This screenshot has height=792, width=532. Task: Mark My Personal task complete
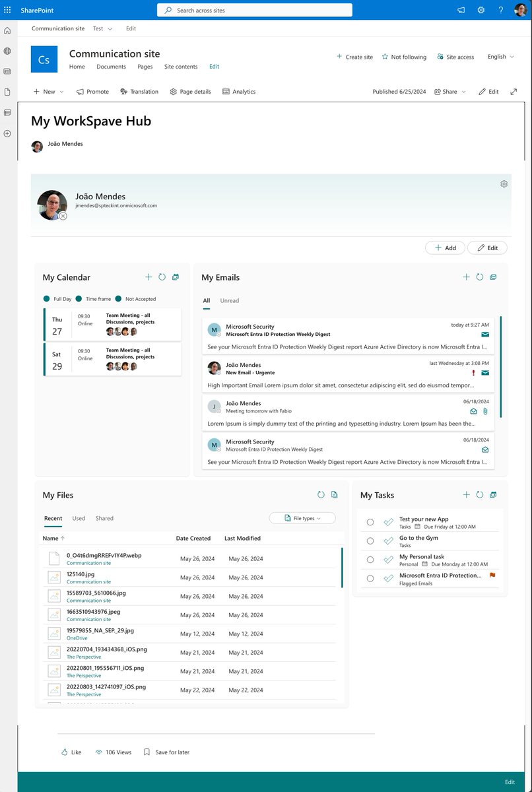370,560
